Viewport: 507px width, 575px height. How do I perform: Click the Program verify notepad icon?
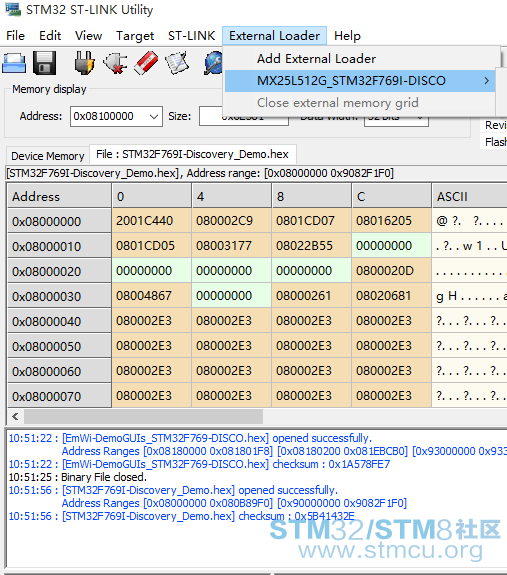click(x=177, y=63)
